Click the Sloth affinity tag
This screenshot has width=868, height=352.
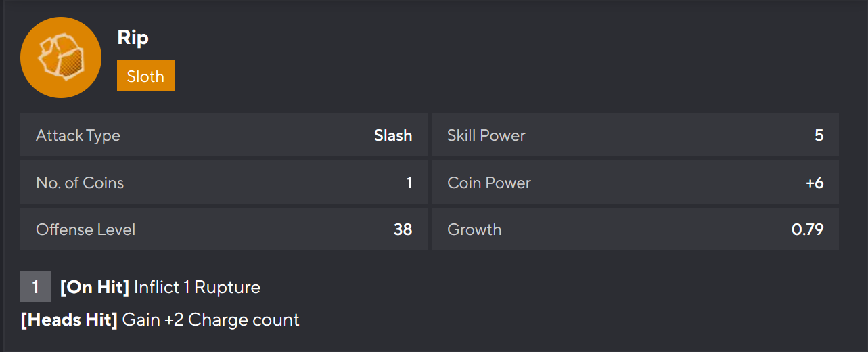pyautogui.click(x=145, y=76)
